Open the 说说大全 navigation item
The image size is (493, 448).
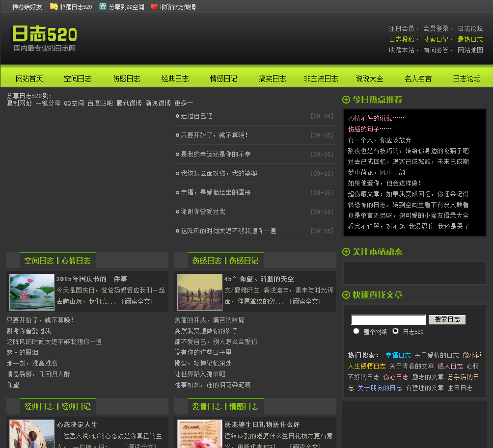(x=369, y=79)
